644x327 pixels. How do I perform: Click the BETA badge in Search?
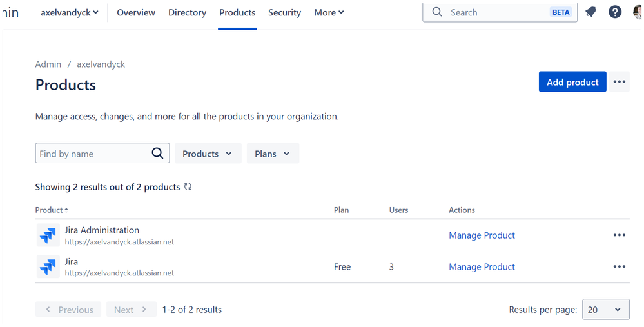561,12
